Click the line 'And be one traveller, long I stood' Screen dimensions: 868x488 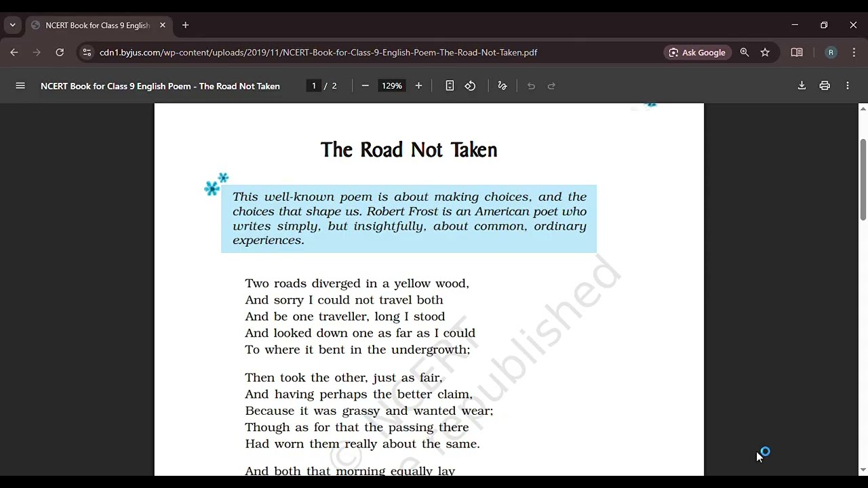[345, 317]
